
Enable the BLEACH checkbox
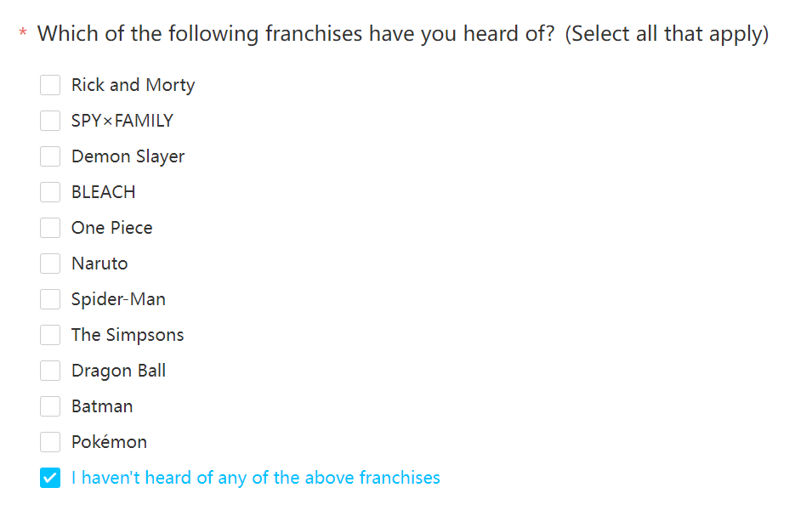(x=50, y=192)
